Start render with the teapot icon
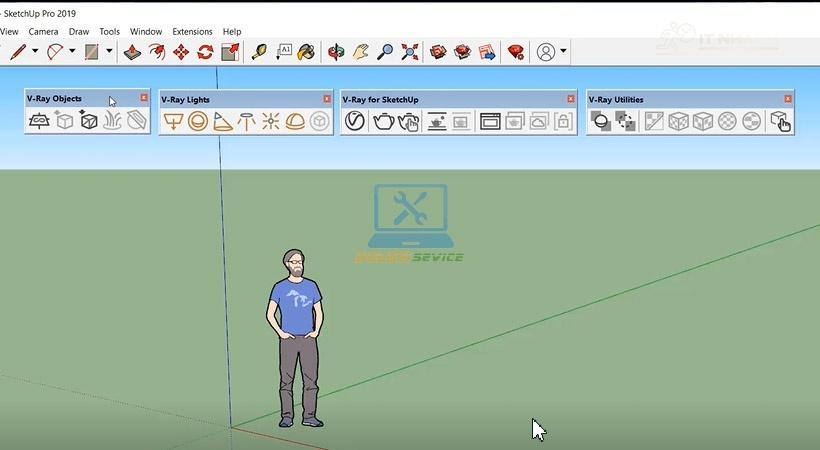The image size is (820, 450). pos(383,121)
